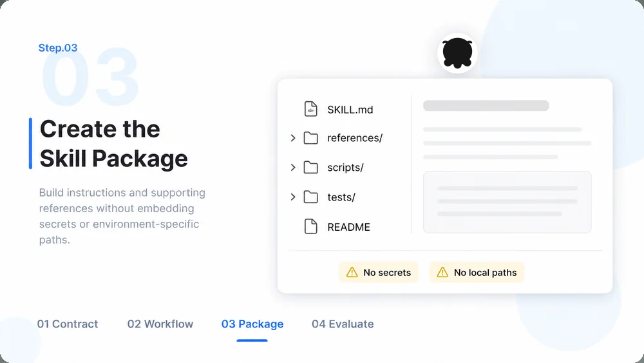Switch to the 02 Workflow tab
644x363 pixels.
tap(160, 324)
